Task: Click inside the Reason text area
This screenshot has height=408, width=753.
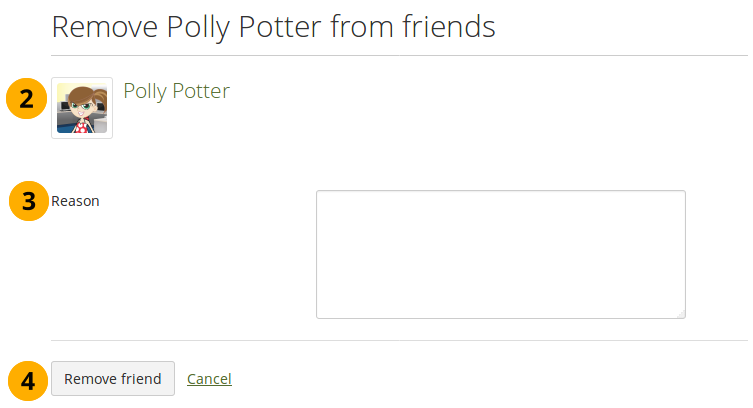Action: pyautogui.click(x=500, y=254)
